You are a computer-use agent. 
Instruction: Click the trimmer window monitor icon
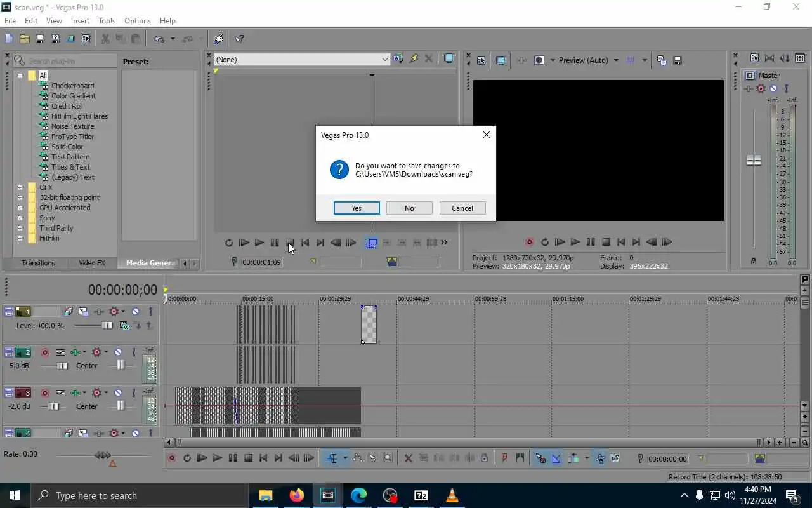click(449, 58)
